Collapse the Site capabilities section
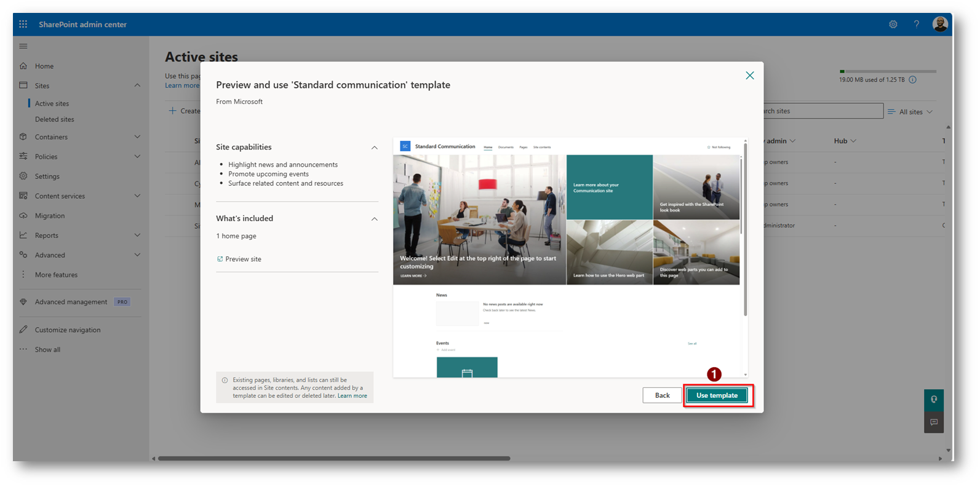Viewport: 980px width, 487px height. coord(374,148)
